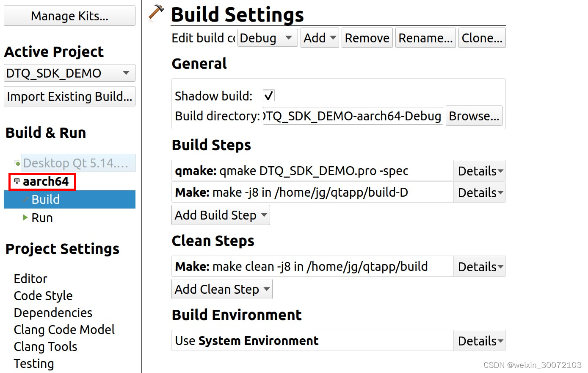Image resolution: width=588 pixels, height=373 pixels.
Task: Expand the Add configuration dropdown
Action: click(x=320, y=38)
